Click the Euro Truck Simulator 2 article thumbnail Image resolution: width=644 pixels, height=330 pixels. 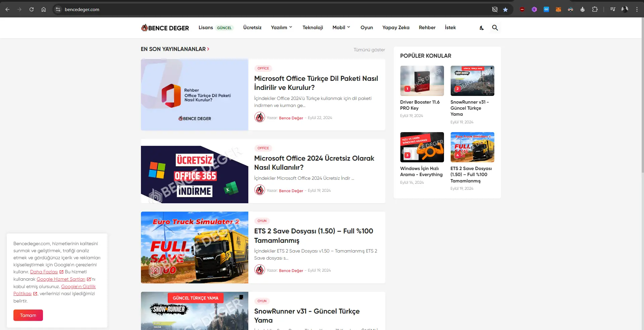tap(195, 248)
